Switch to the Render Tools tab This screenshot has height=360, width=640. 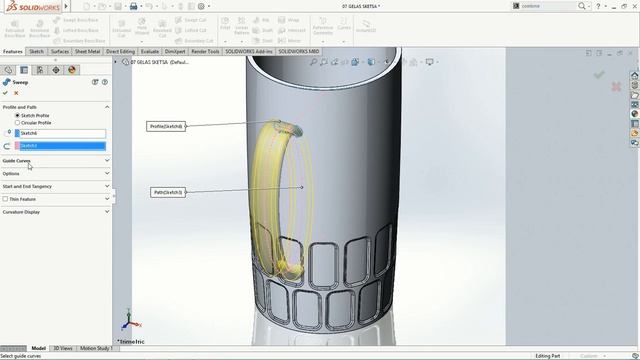(205, 51)
